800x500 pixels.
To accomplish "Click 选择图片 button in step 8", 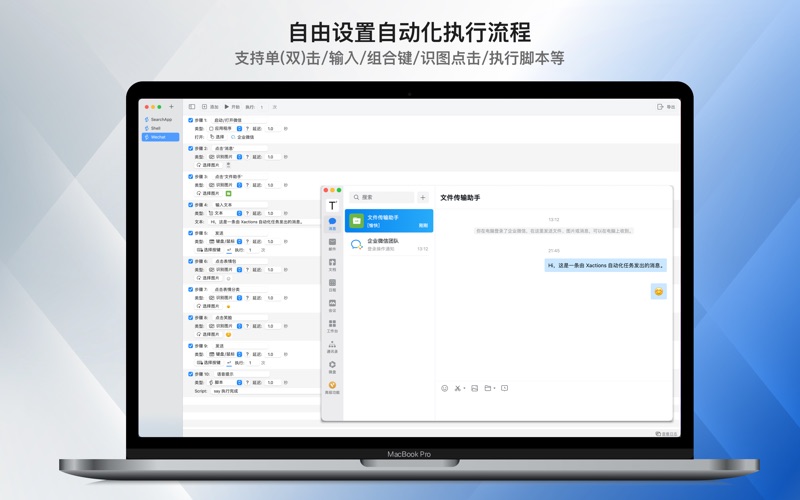I will point(208,334).
